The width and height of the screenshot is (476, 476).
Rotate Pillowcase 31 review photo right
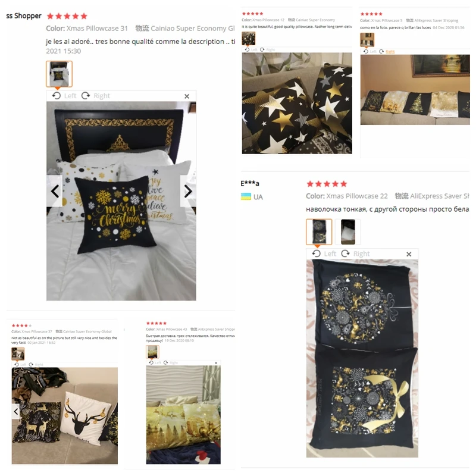coord(96,96)
